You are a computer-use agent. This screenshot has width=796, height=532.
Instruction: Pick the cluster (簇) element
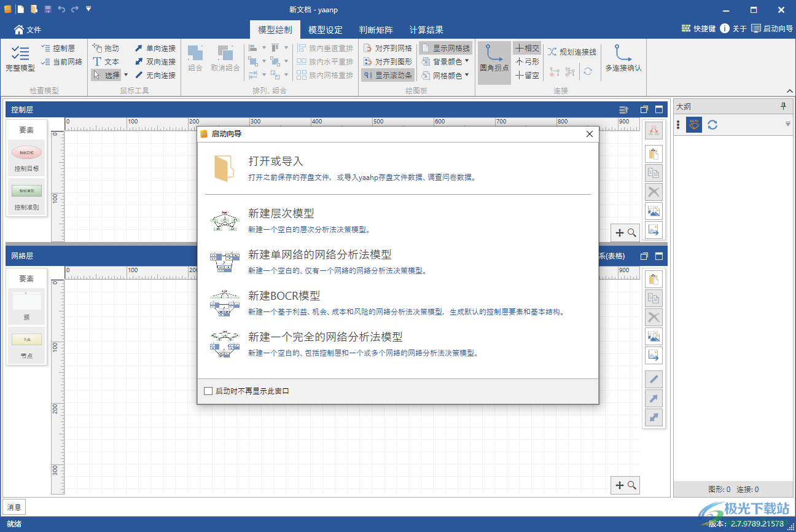tap(26, 306)
